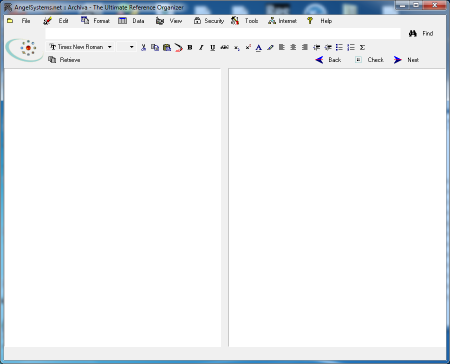Toggle Bold formatting
The height and width of the screenshot is (364, 450).
pyautogui.click(x=190, y=47)
